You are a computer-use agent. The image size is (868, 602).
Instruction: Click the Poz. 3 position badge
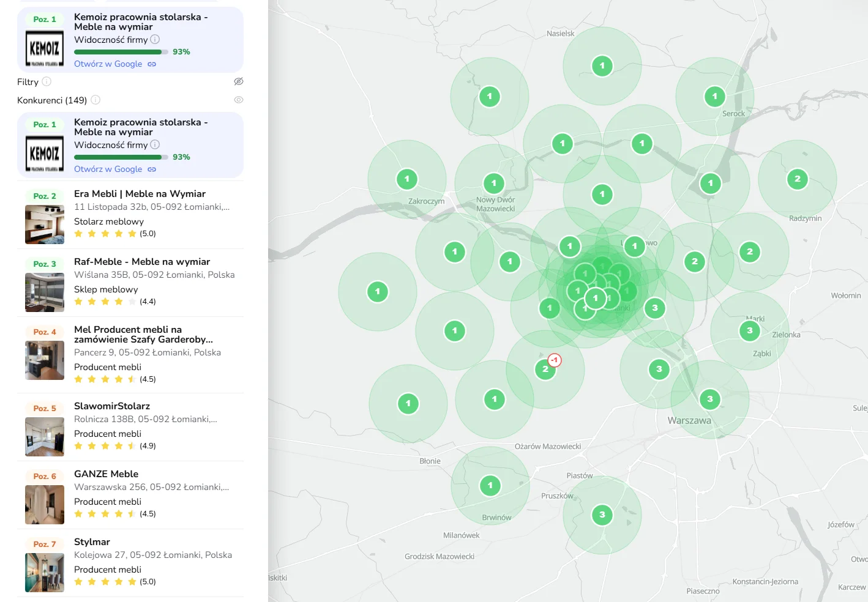(45, 264)
